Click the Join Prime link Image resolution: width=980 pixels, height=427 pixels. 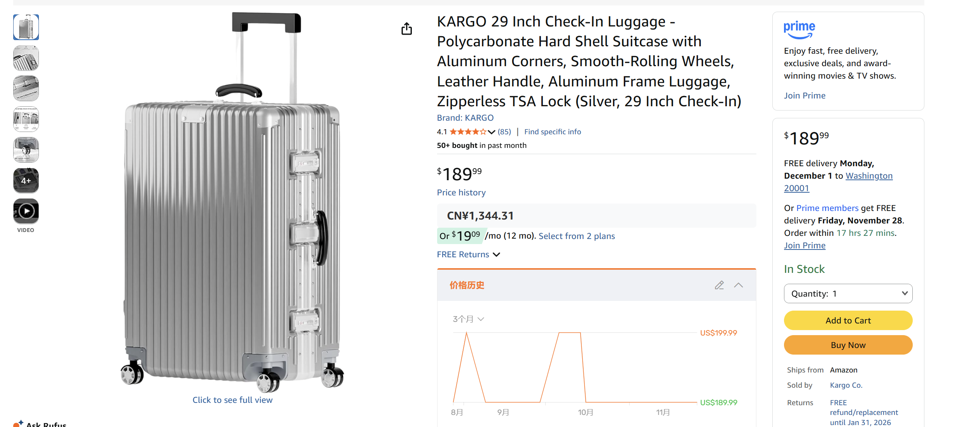805,95
